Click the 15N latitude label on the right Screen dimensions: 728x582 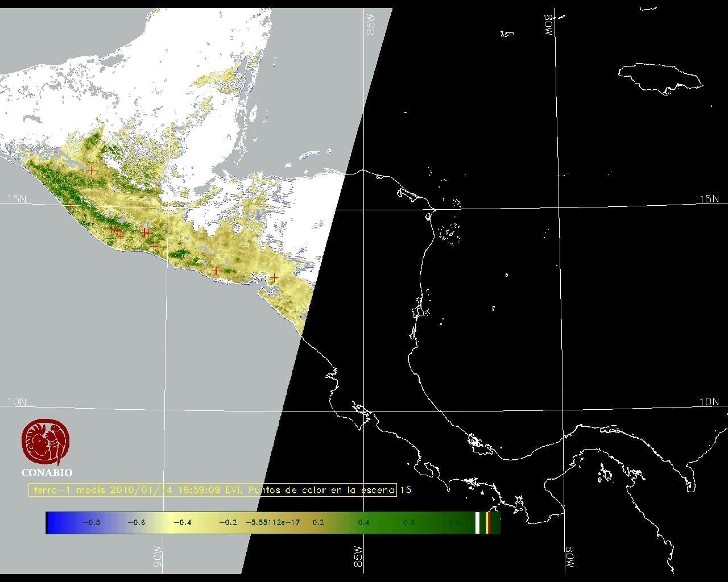709,199
